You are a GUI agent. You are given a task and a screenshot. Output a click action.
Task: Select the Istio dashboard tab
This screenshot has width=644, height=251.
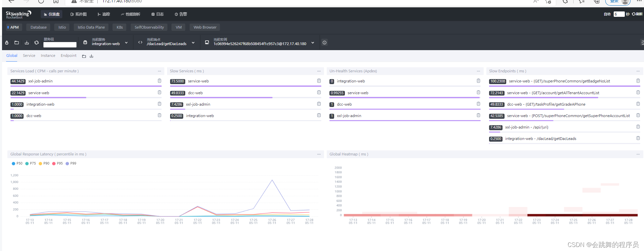point(62,27)
